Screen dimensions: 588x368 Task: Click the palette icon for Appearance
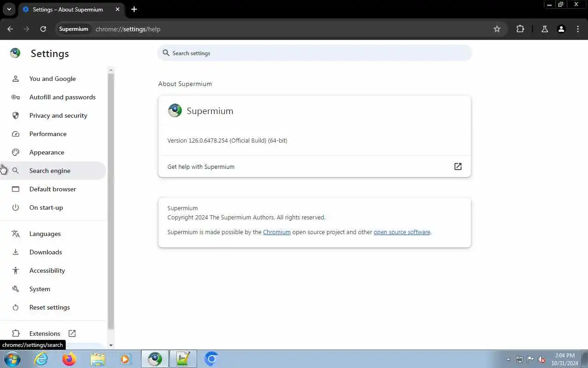tap(16, 152)
